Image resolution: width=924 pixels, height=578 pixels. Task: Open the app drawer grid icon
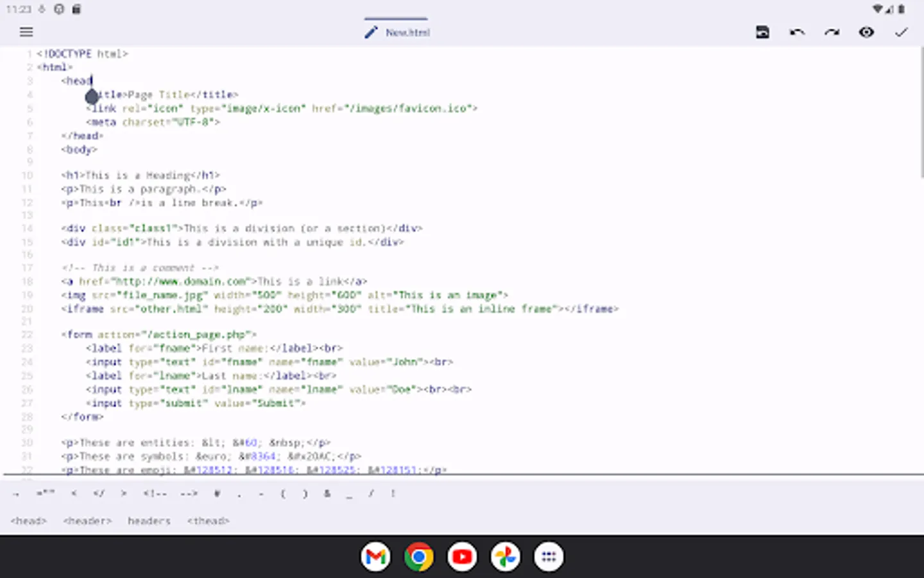coord(549,556)
